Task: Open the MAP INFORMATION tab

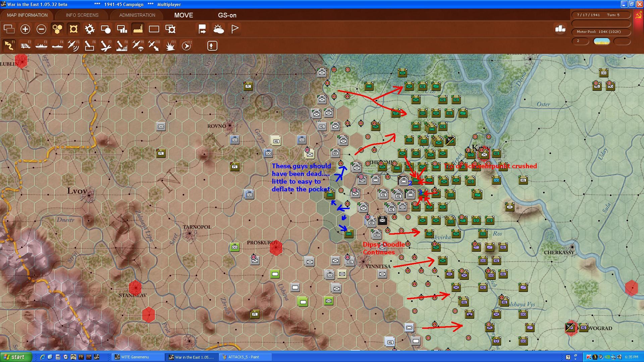Action: [27, 15]
